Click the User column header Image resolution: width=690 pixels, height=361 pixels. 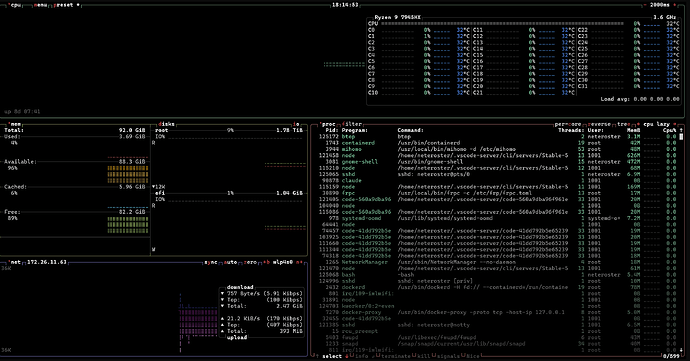tap(596, 130)
